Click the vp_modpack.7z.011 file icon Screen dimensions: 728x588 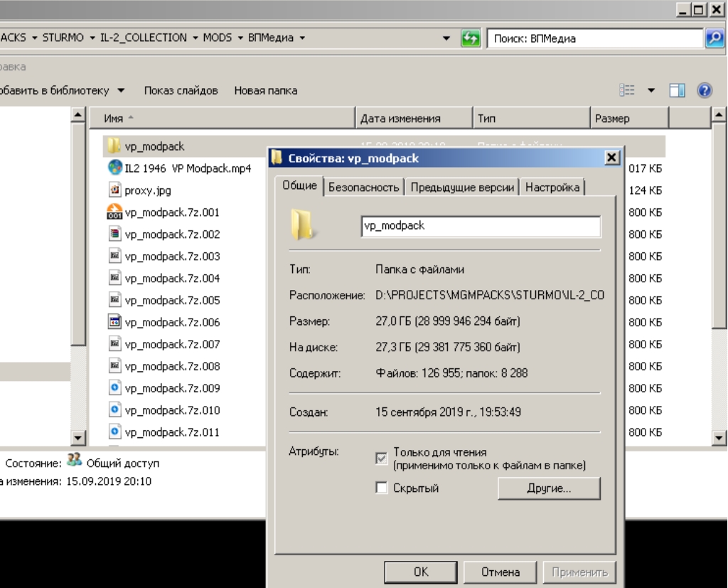click(114, 432)
